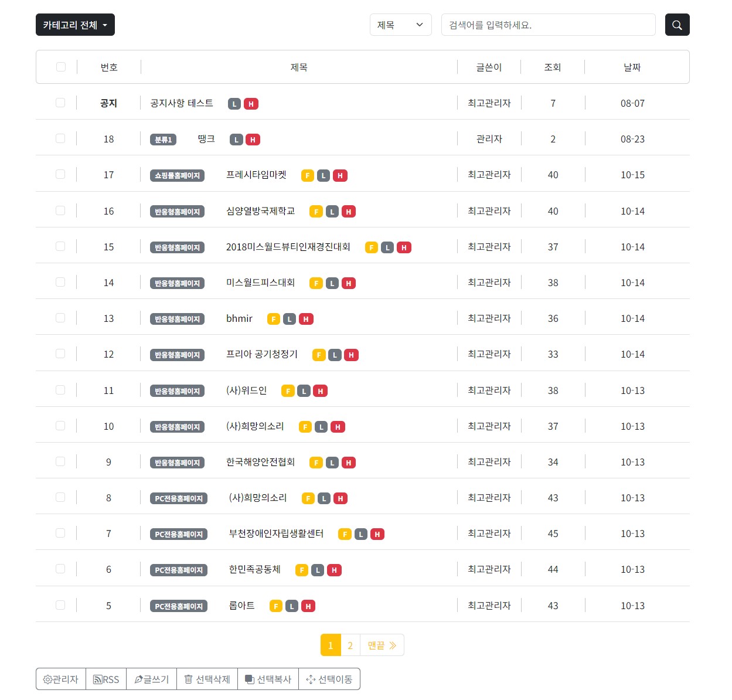Open the post titled 프레시타임마켓
Screen dimensions: 732x700
click(256, 175)
